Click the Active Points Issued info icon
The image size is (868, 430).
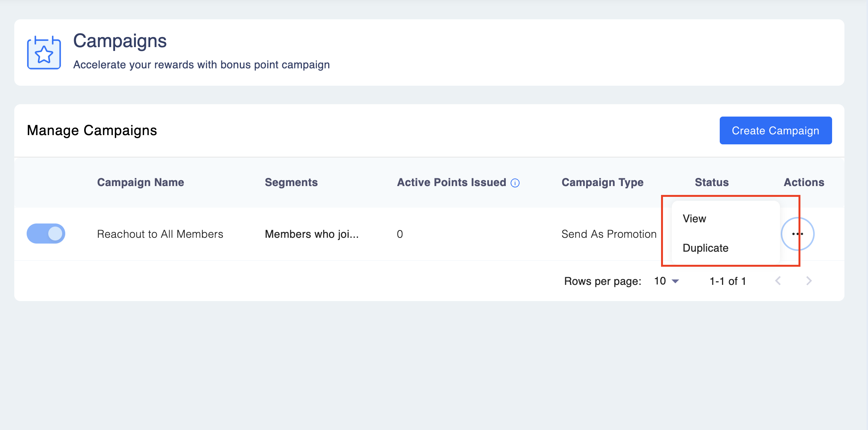pos(515,183)
